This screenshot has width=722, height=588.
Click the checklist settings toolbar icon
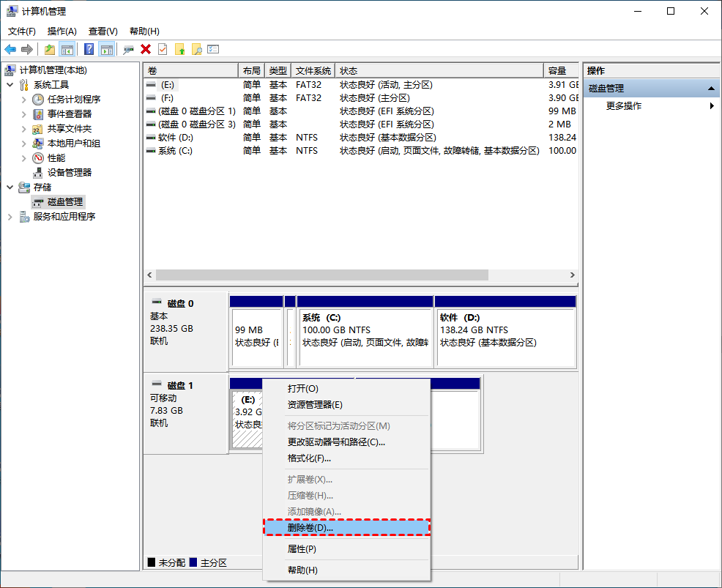(x=213, y=49)
